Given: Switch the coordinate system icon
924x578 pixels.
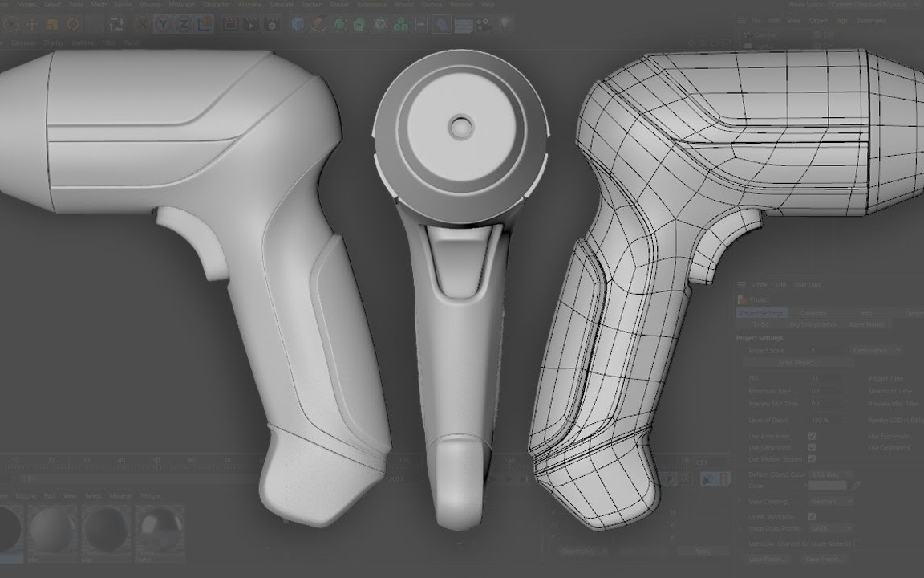Looking at the screenshot, I should (x=205, y=24).
